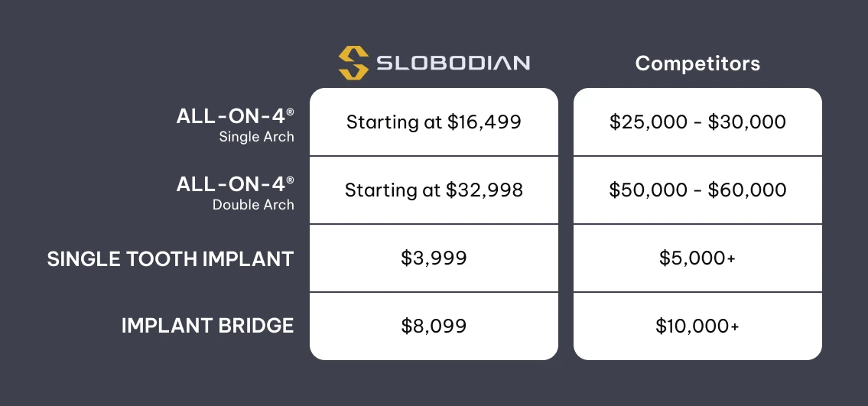The width and height of the screenshot is (868, 406).
Task: Select the competitor $5,000+ price
Action: tap(697, 258)
